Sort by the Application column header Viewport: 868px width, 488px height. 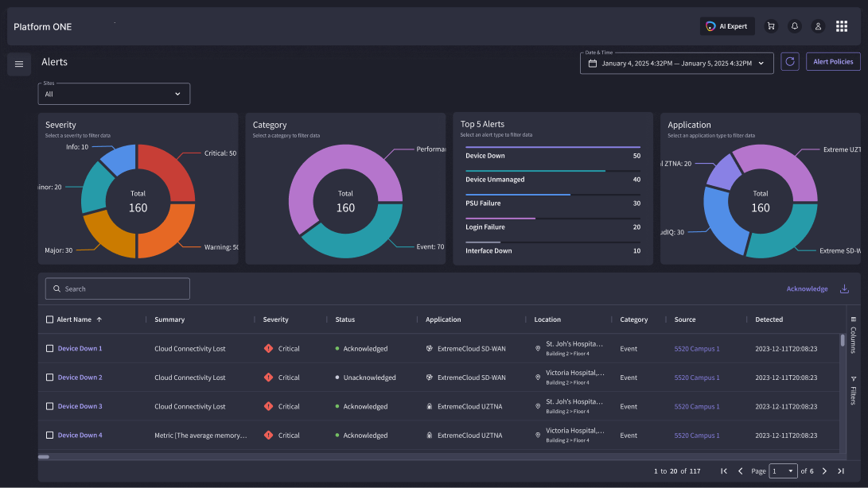(x=443, y=320)
